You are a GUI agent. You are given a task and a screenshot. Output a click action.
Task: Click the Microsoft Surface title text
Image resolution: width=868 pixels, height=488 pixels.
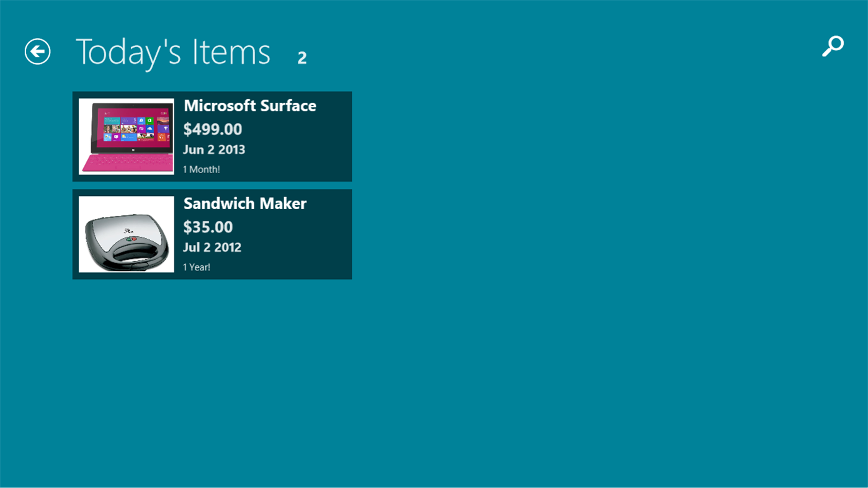click(x=249, y=105)
